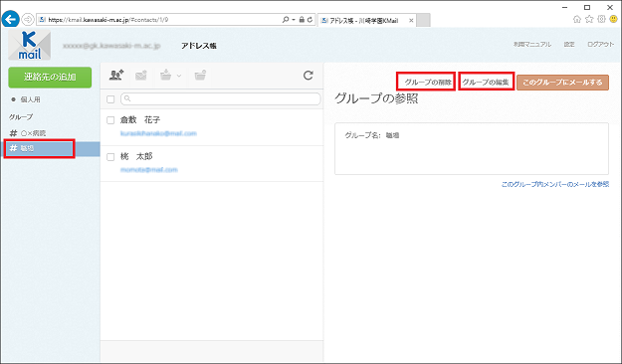Screen dimensions: 622x364
Task: Click the delete contacts icon in toolbar
Action: click(200, 75)
